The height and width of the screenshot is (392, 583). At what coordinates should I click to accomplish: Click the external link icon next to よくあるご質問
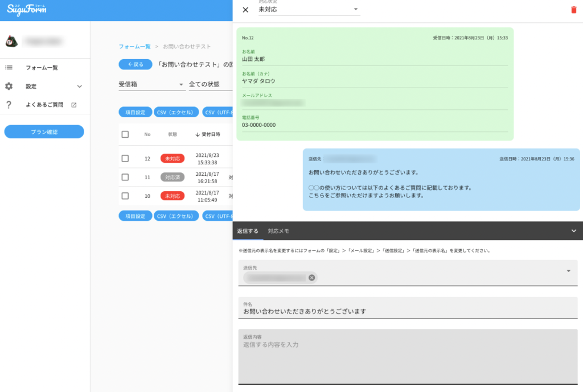click(x=73, y=105)
